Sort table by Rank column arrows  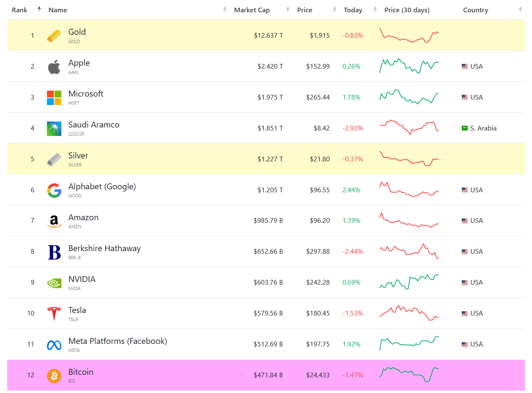[39, 9]
